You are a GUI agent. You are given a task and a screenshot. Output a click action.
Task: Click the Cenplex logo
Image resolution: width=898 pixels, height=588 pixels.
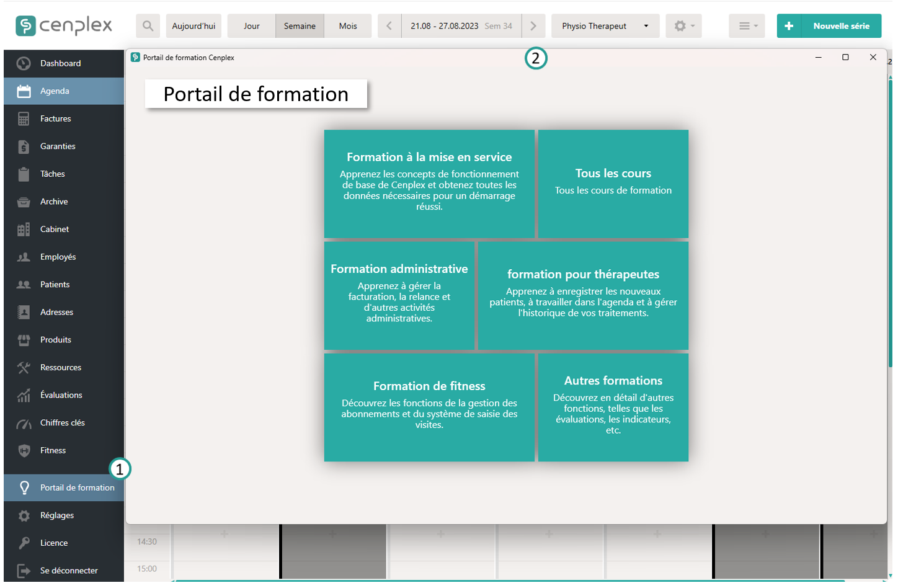(x=64, y=25)
